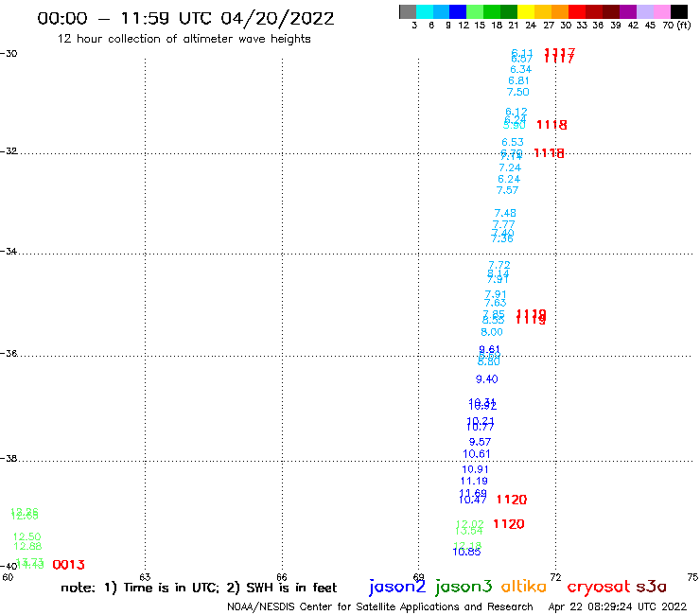Click the blue wave height value 10.85

click(x=466, y=552)
